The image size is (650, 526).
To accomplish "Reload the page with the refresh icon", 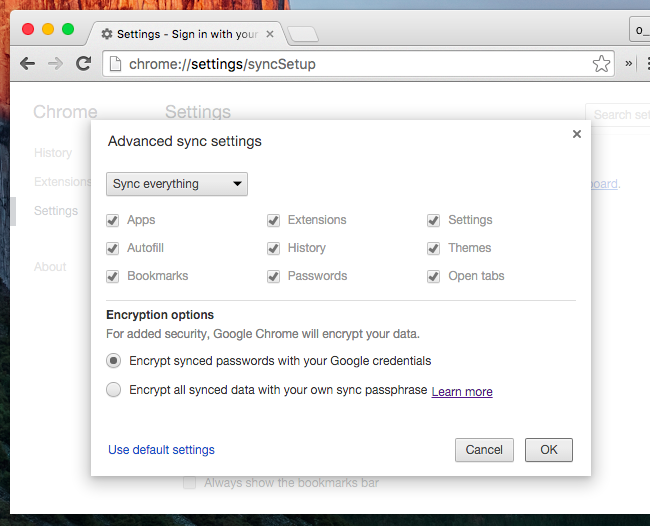I will click(x=83, y=63).
